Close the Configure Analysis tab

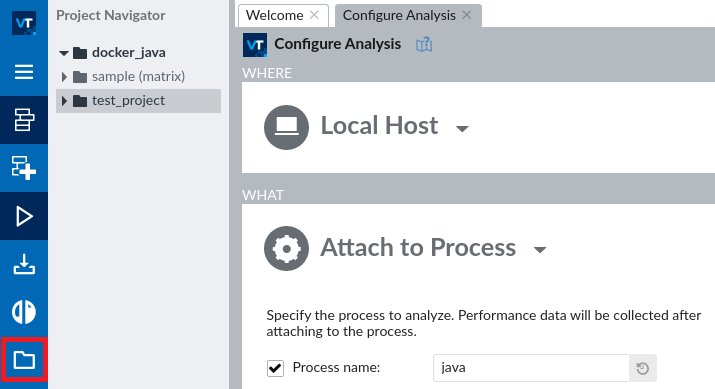tap(466, 15)
